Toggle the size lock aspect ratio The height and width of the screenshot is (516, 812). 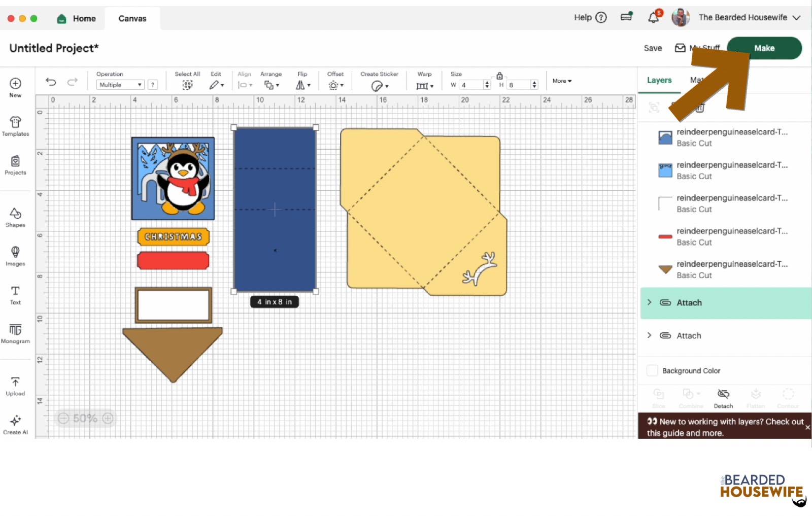499,76
